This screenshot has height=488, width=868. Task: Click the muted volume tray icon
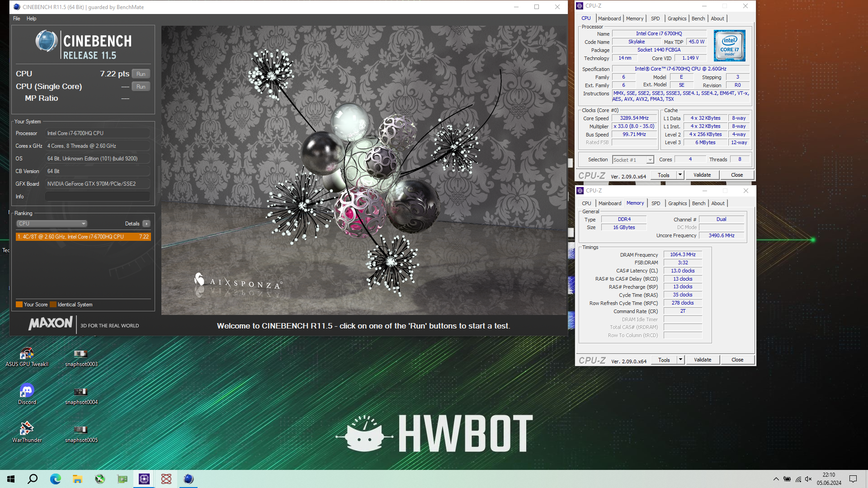pos(808,479)
